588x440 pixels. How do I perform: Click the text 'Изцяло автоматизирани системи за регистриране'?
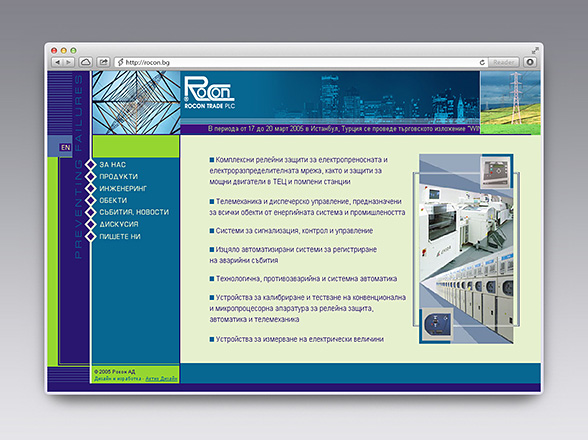pos(296,249)
